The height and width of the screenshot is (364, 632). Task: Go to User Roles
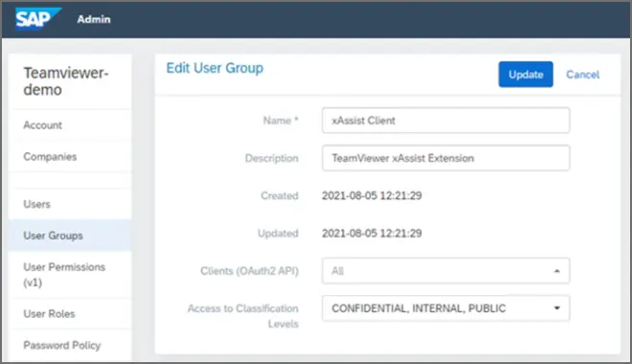click(70, 313)
